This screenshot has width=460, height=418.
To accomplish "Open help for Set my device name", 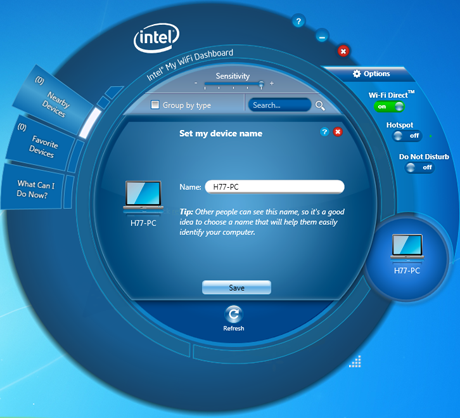I will tap(324, 132).
